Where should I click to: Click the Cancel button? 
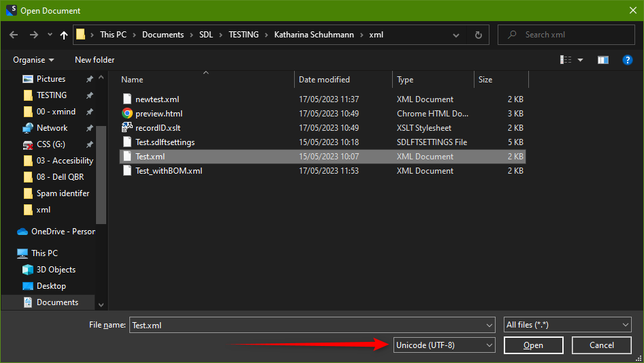[601, 346]
